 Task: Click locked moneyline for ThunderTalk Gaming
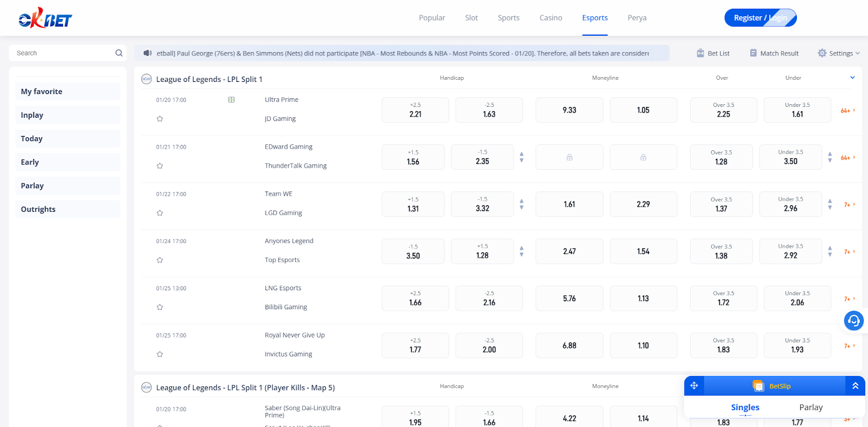click(643, 157)
